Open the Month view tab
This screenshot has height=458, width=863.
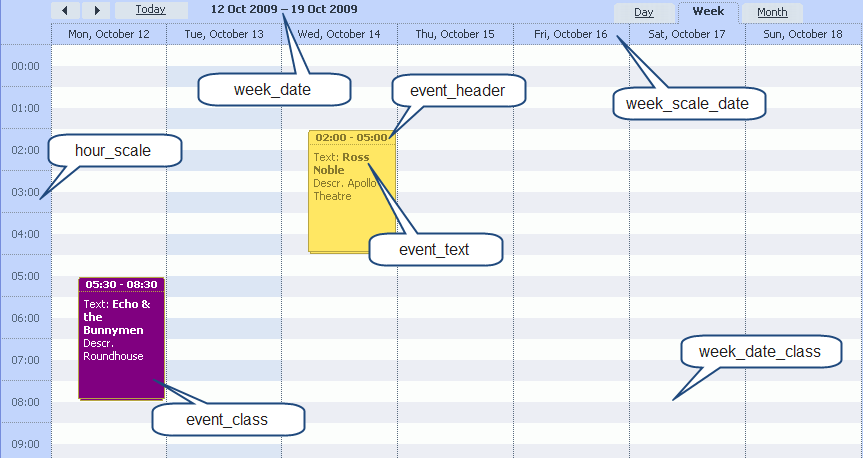(772, 13)
